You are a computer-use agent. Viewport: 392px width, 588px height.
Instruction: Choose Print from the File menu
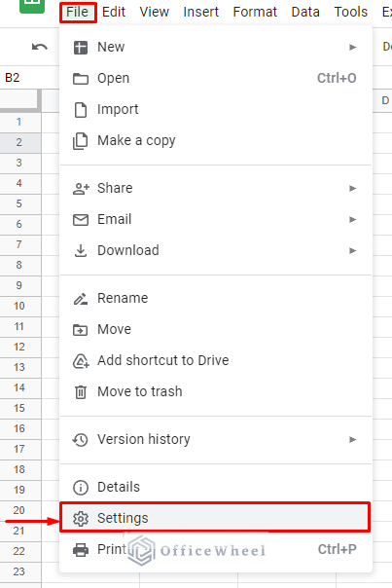[x=216, y=550]
